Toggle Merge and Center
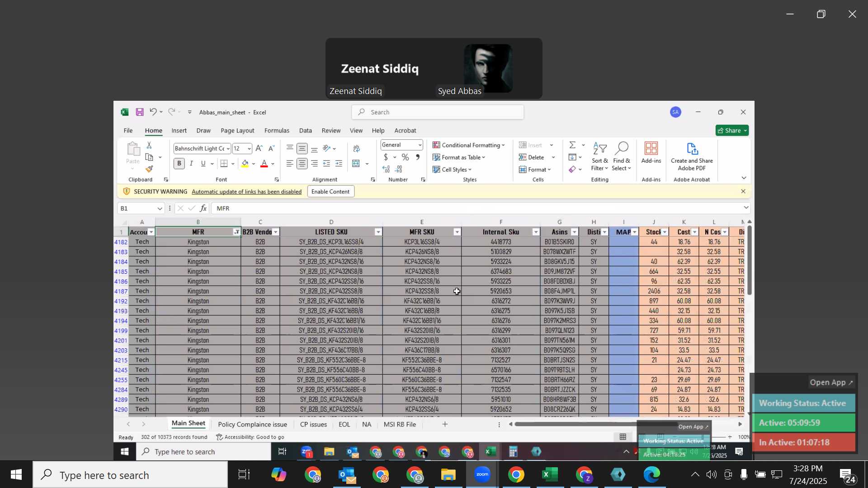This screenshot has height=488, width=868. pyautogui.click(x=356, y=164)
